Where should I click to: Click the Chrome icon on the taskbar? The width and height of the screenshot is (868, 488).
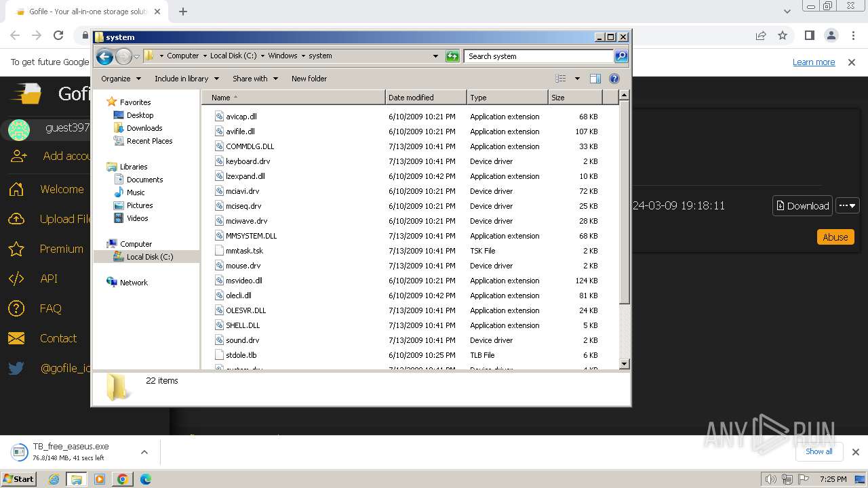tap(122, 479)
